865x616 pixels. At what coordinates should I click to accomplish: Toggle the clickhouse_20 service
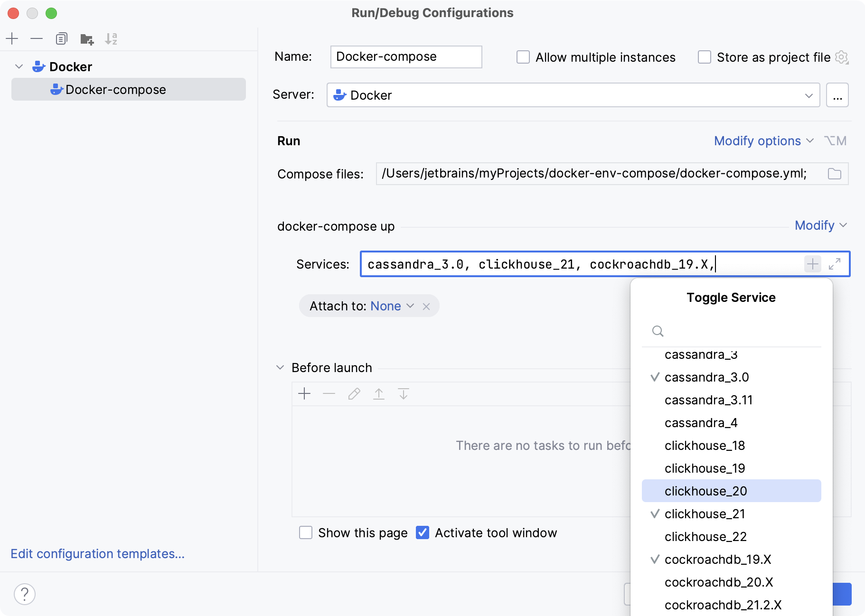(706, 491)
